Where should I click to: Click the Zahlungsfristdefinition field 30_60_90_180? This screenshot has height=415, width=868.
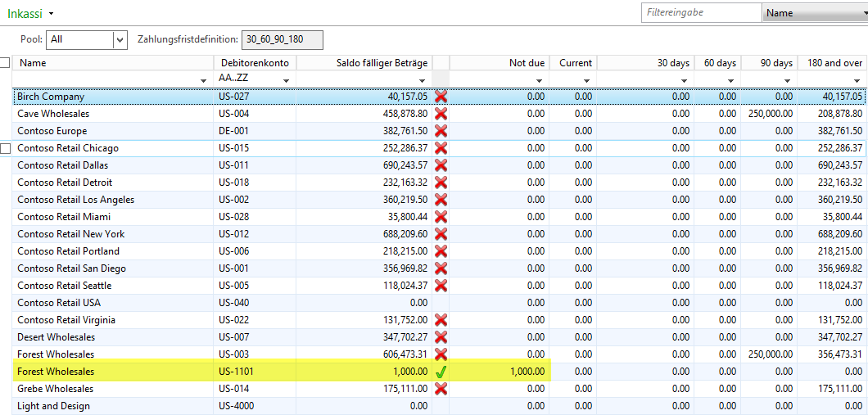283,39
